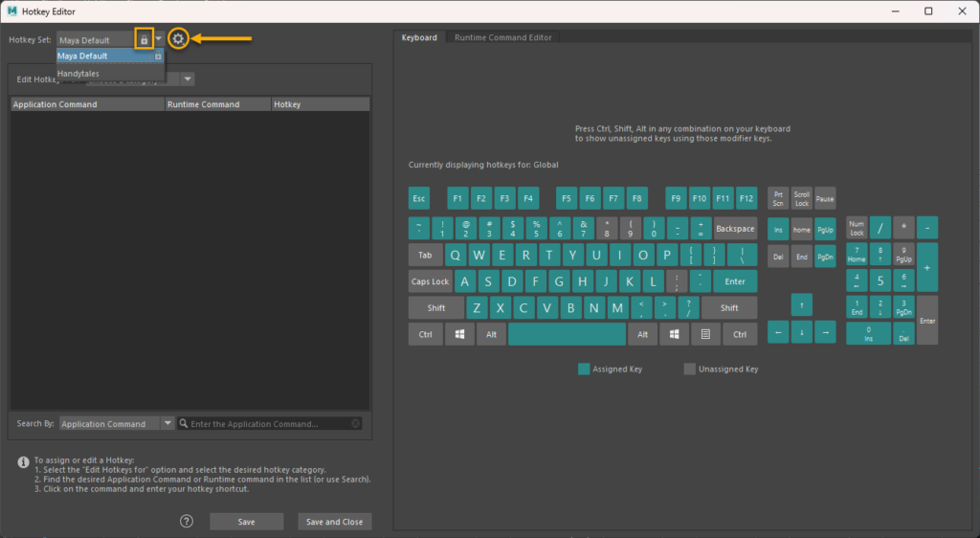
Task: Click the lock icon beside Maya Default
Action: (145, 39)
